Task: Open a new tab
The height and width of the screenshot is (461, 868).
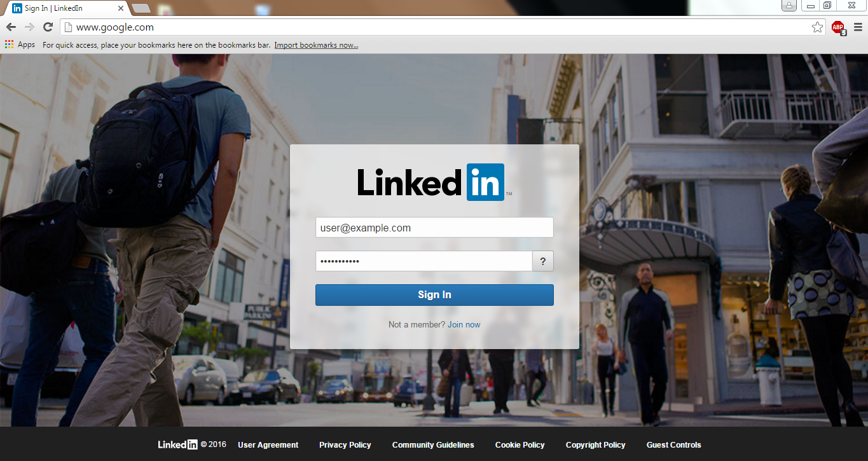Action: point(141,8)
